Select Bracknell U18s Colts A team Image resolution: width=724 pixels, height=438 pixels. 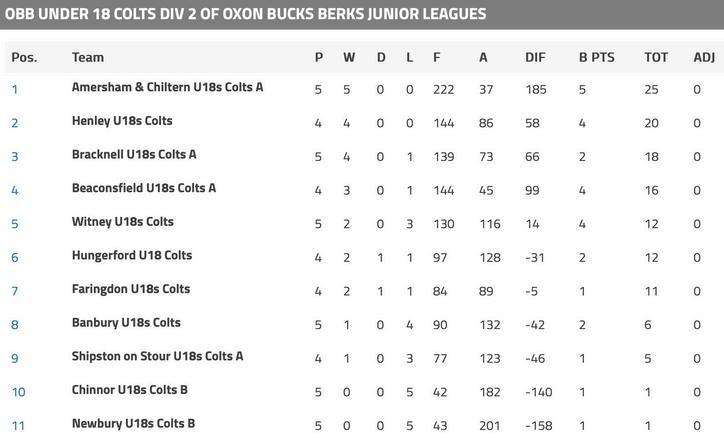[x=134, y=155]
